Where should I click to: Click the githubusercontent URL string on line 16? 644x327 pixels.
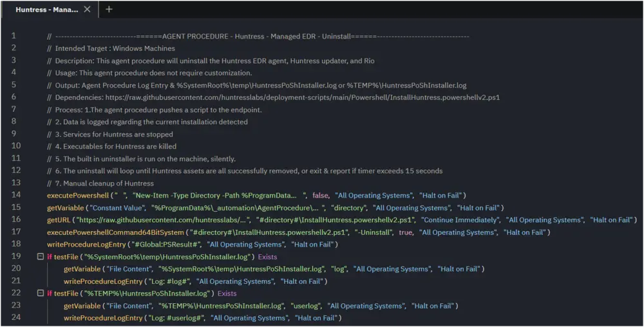164,220
